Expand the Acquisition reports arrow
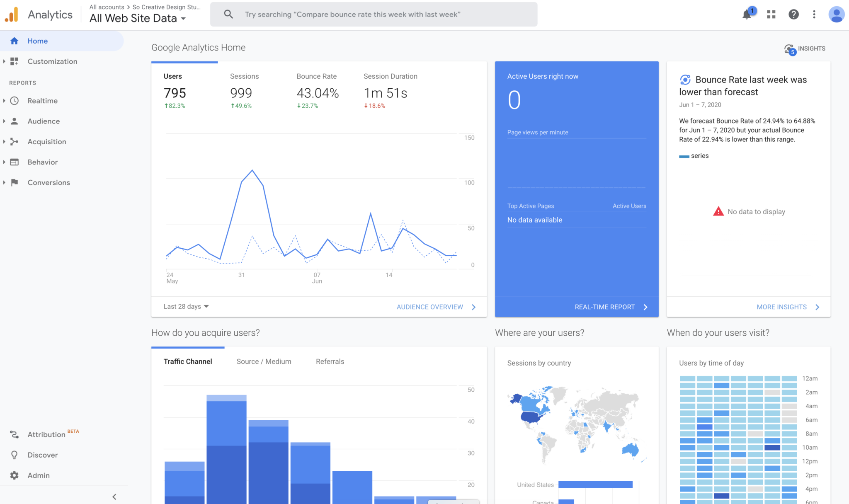The width and height of the screenshot is (849, 504). point(4,142)
